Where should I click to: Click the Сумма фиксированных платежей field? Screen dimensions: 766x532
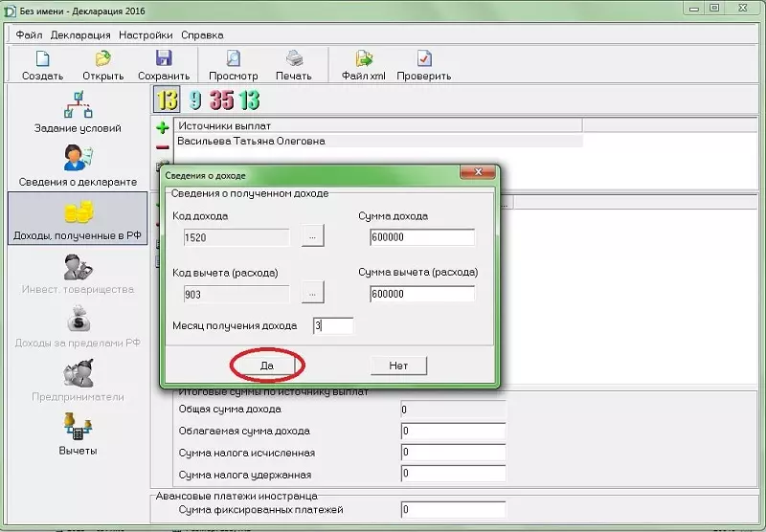coord(453,510)
